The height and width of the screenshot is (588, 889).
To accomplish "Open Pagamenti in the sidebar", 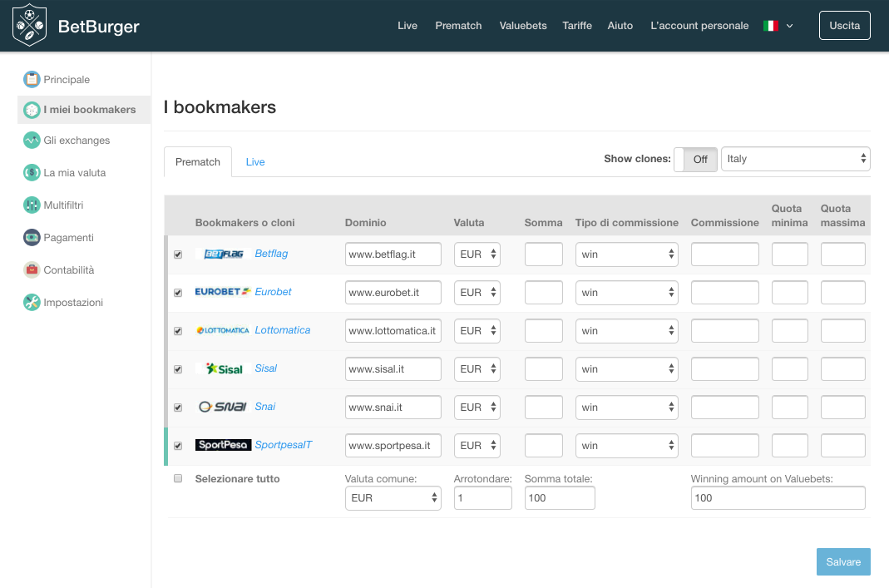I will click(68, 237).
